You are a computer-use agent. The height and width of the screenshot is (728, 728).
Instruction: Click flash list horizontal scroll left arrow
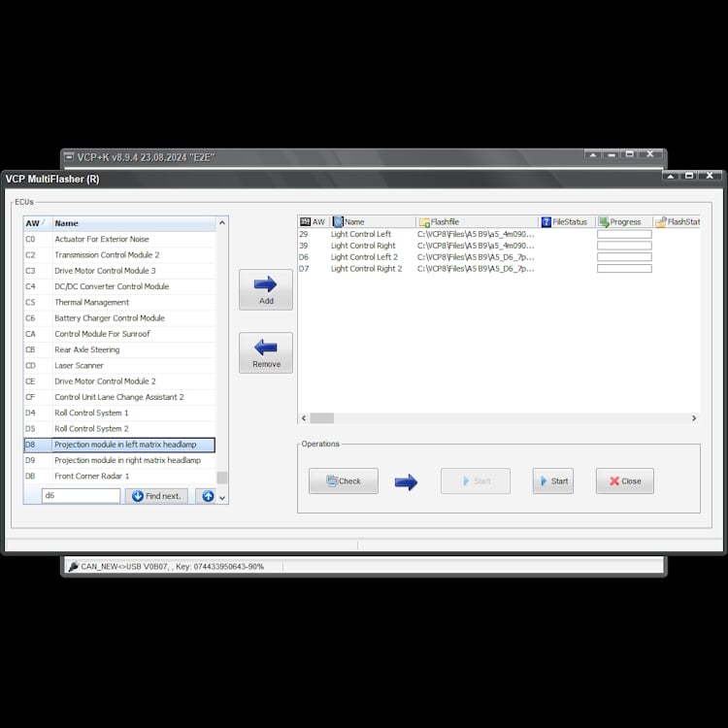(x=304, y=417)
